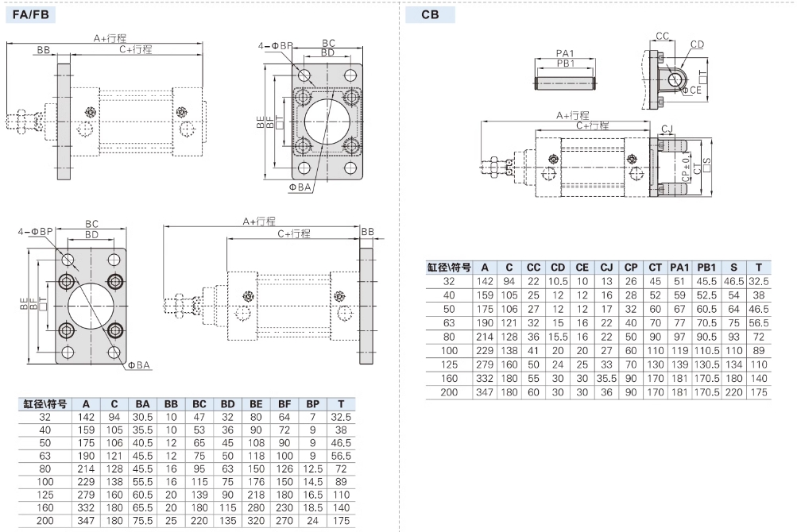Viewport: 797px width, 532px height.
Task: Select the BA column header in table
Action: (x=142, y=404)
